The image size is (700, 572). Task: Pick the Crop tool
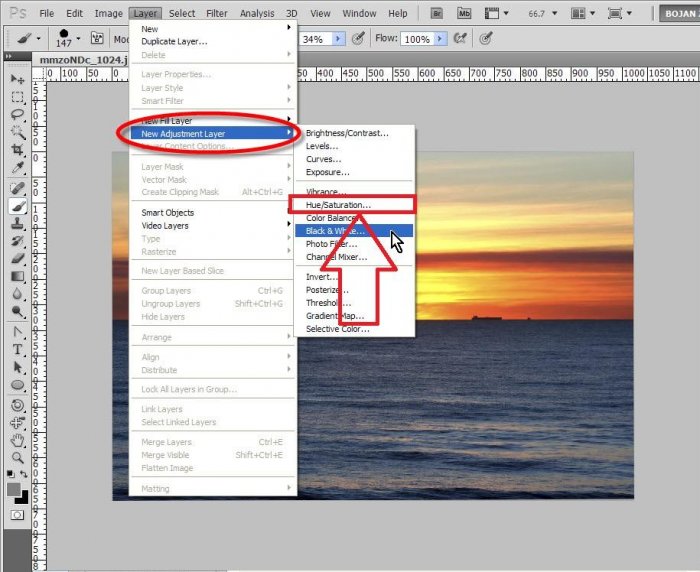(x=17, y=150)
